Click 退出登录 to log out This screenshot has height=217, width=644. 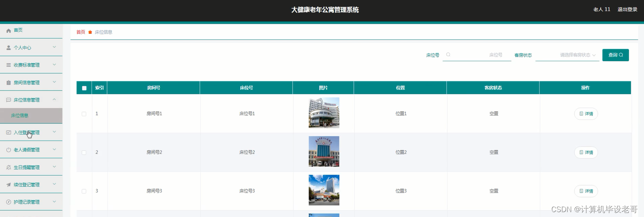point(627,9)
